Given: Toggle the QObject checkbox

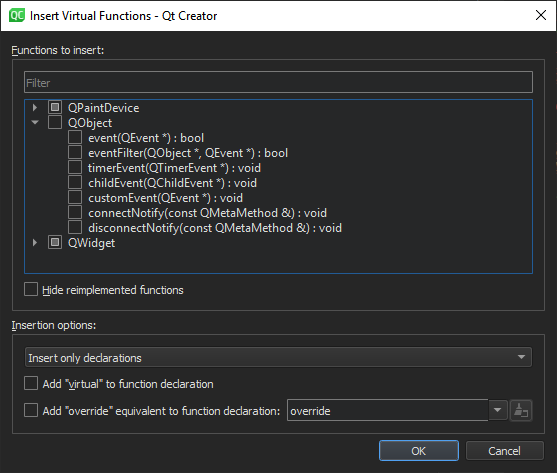Looking at the screenshot, I should pos(55,122).
